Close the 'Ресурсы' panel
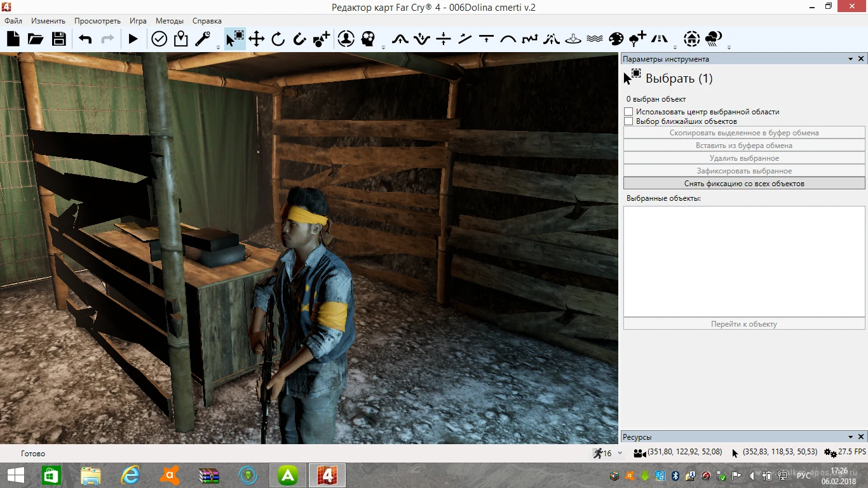The height and width of the screenshot is (488, 868). point(861,437)
